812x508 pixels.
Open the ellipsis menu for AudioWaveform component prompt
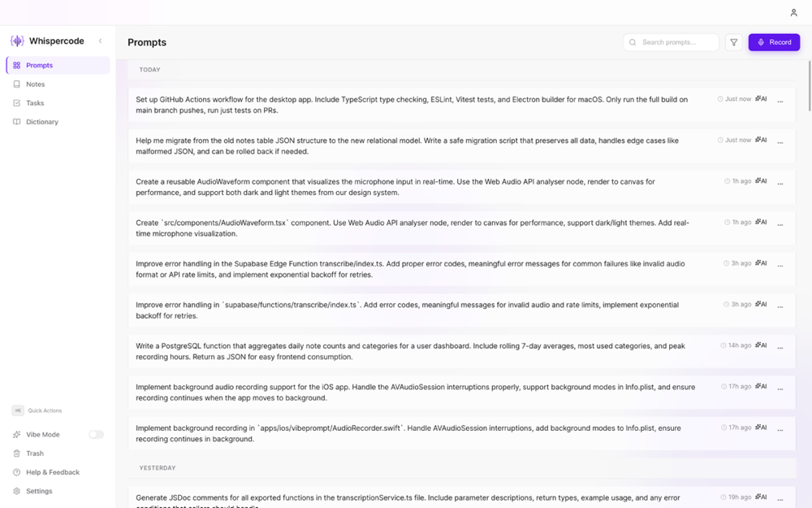(780, 184)
